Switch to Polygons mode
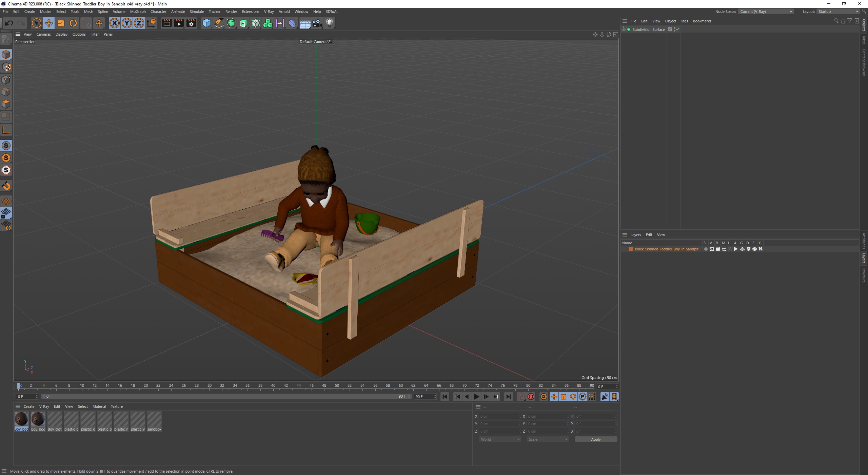The width and height of the screenshot is (868, 475). pyautogui.click(x=6, y=104)
